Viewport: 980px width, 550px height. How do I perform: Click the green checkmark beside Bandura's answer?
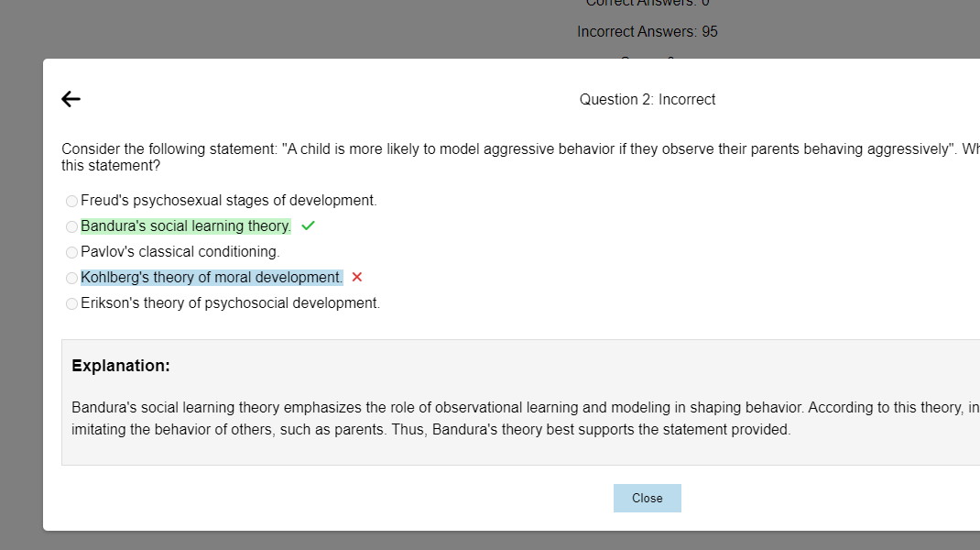pyautogui.click(x=308, y=225)
